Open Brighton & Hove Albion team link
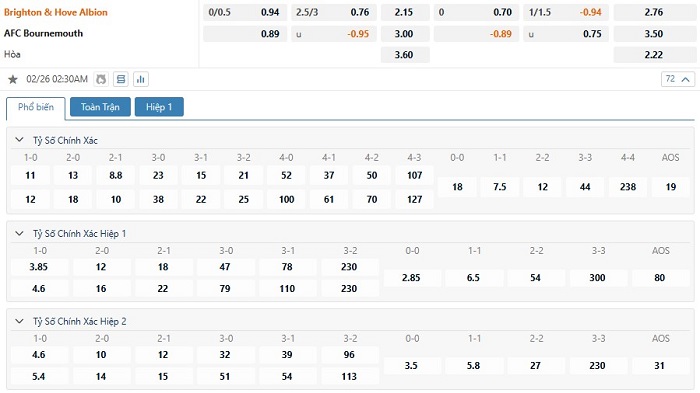The height and width of the screenshot is (393, 700). pyautogui.click(x=56, y=12)
